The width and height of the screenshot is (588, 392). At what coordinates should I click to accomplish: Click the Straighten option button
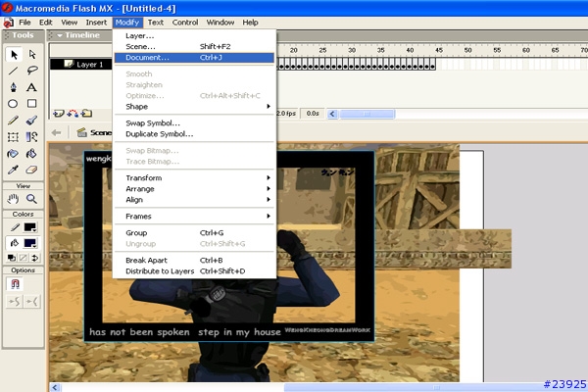32,301
